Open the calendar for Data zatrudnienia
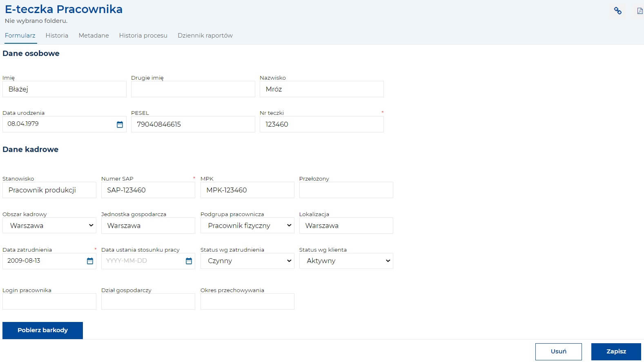The width and height of the screenshot is (644, 362). pyautogui.click(x=90, y=261)
